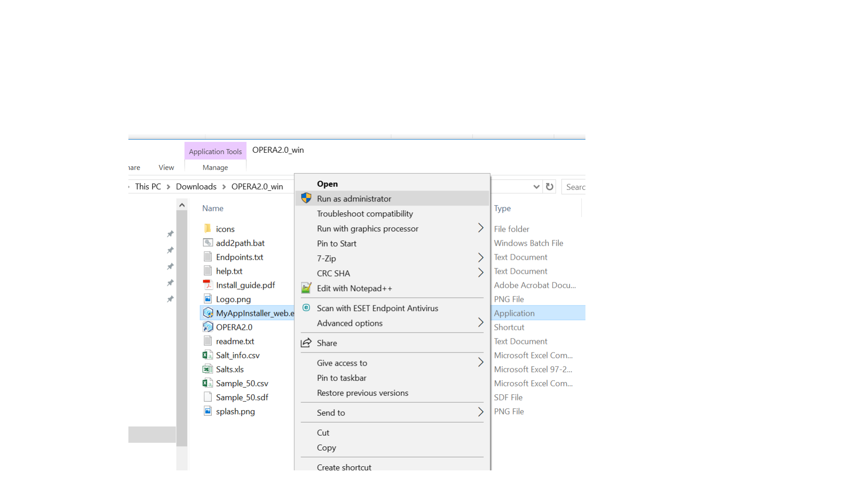Open the address bar history dropdown

coord(536,187)
